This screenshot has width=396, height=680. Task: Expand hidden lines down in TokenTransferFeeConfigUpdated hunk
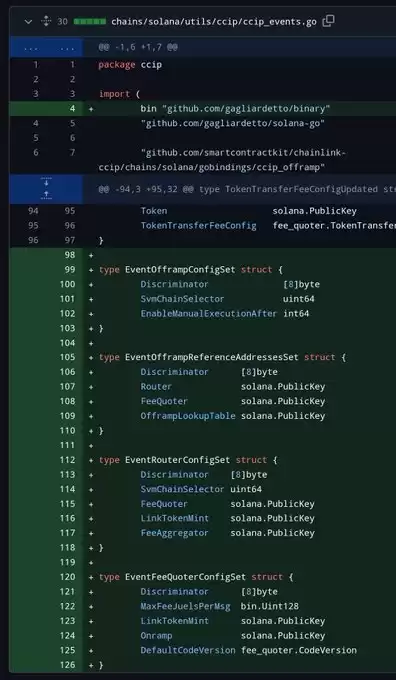coord(46,183)
